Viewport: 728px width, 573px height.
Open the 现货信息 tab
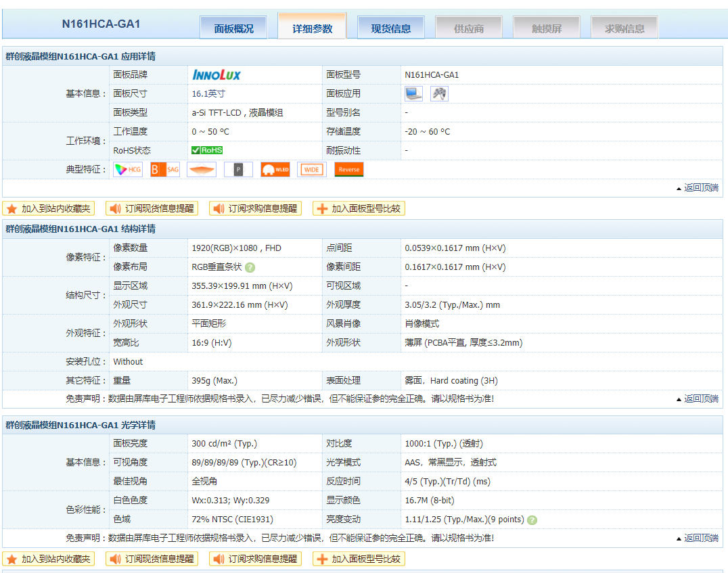click(390, 27)
